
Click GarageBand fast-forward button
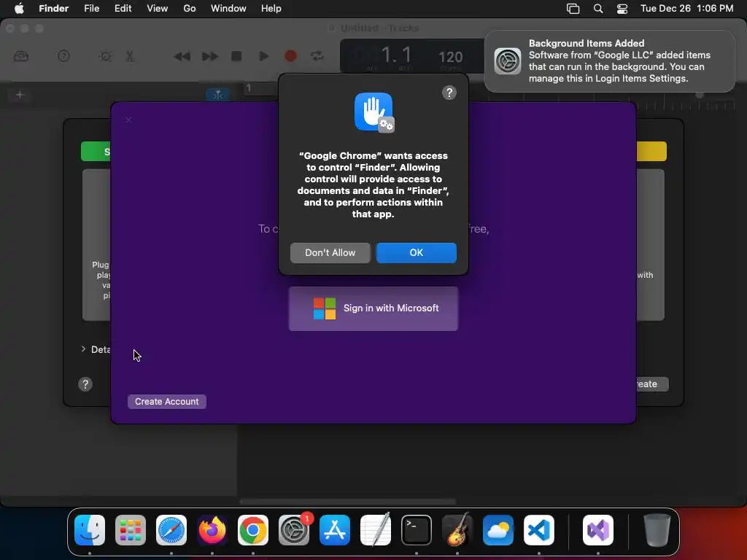coord(209,57)
